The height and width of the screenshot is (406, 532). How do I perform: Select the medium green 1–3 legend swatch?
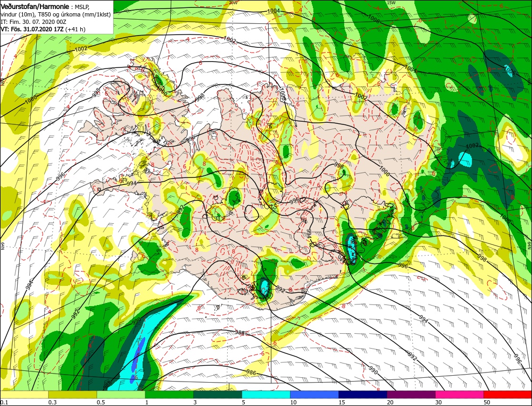click(169, 394)
